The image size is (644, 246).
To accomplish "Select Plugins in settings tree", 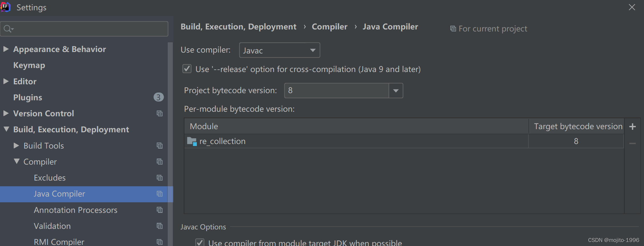I will (x=28, y=97).
